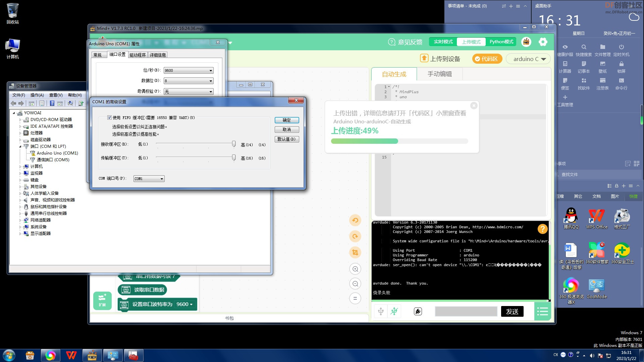Click 默认值(D) restore defaults button
Screen dimensions: 644x362
pyautogui.click(x=287, y=139)
